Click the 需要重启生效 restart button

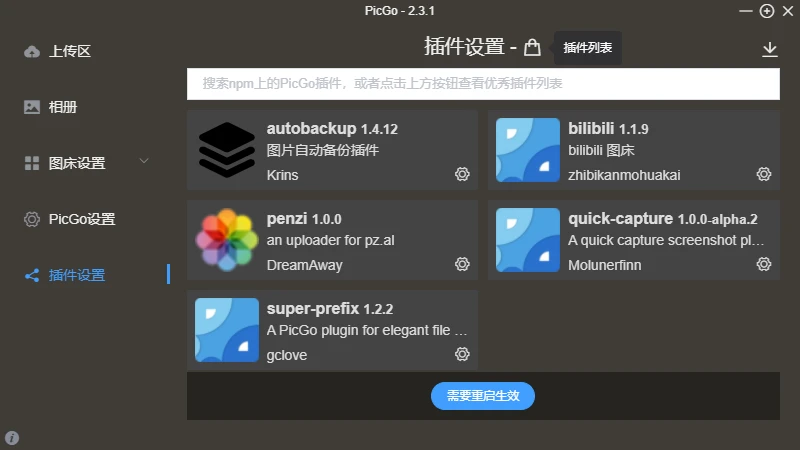point(483,396)
